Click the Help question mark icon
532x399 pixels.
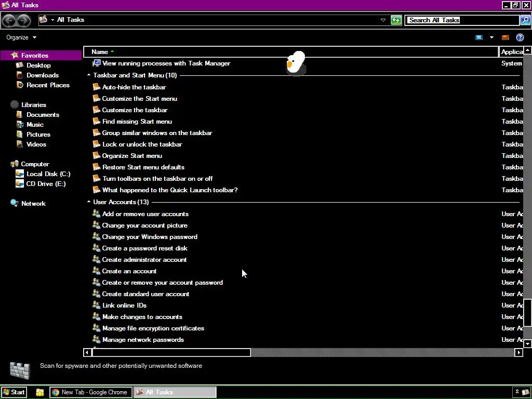[520, 37]
